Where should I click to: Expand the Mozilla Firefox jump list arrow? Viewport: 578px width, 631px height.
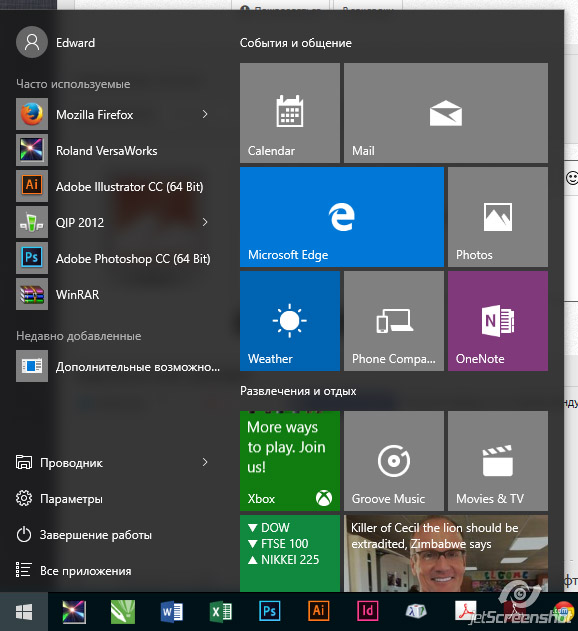tap(205, 114)
